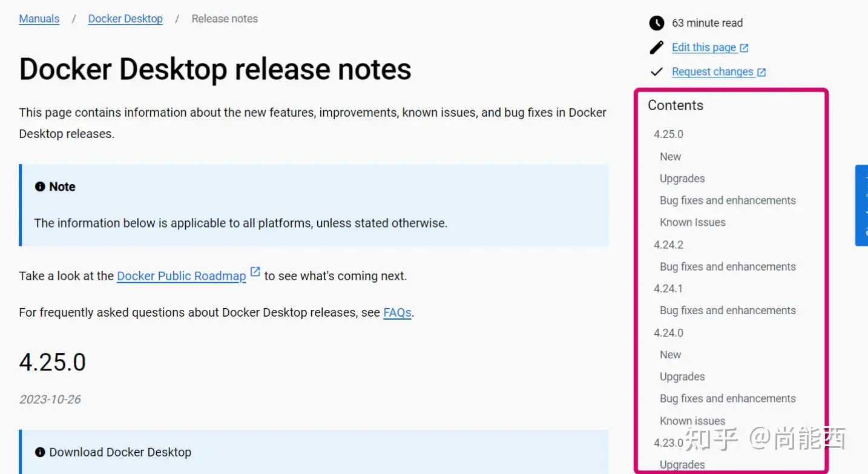
Task: Jump to 4.24.2 in the Contents list
Action: [668, 245]
